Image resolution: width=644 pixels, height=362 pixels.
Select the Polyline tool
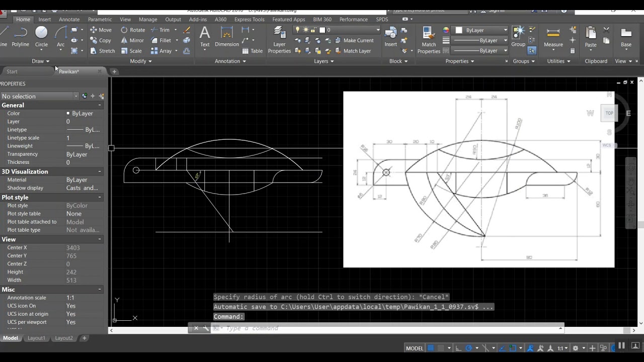click(20, 37)
